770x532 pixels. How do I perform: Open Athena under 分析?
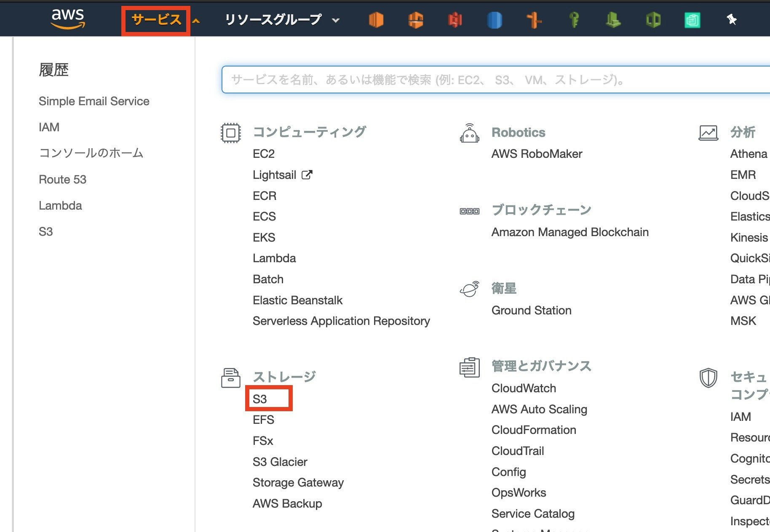749,154
